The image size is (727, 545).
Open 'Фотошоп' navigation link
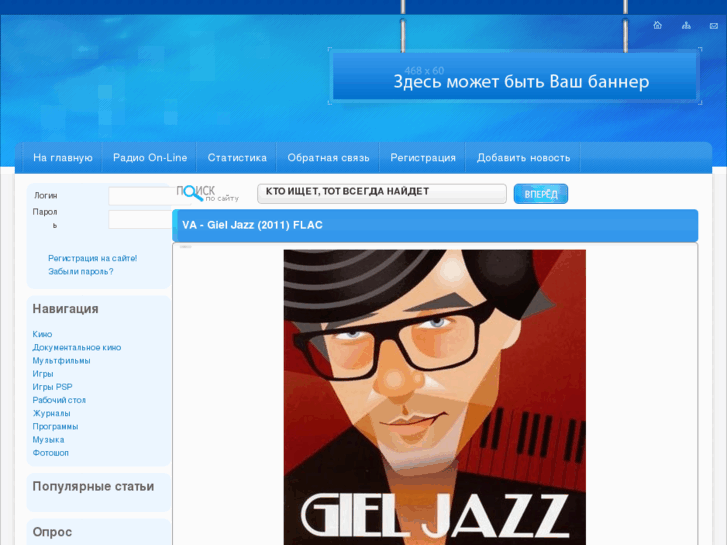(x=51, y=453)
